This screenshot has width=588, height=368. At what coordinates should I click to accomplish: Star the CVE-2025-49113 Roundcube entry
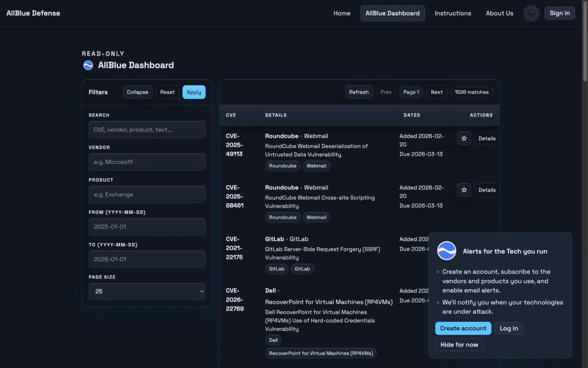tap(464, 138)
